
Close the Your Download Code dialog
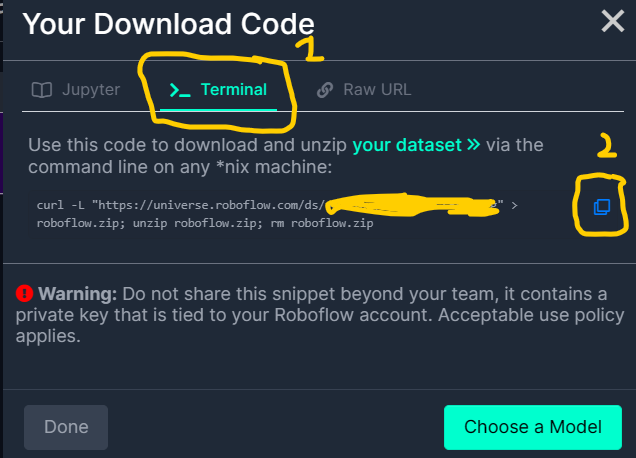612,21
